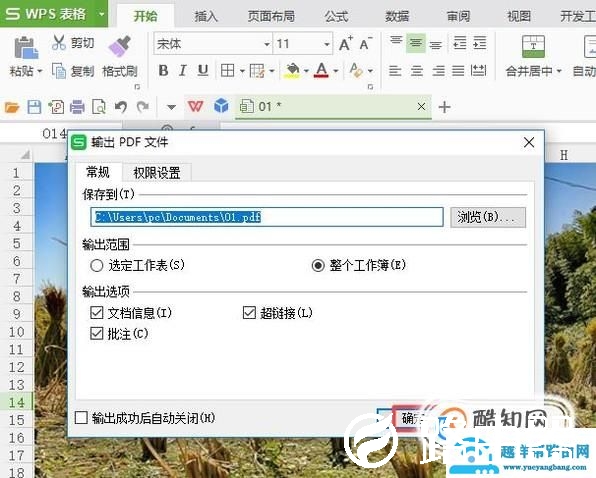Open the 审阅 ribbon tab
This screenshot has width=596, height=478.
point(458,16)
